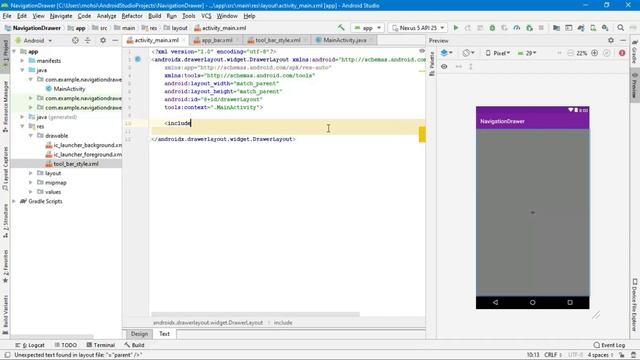Screen dimensions: 640x360
Task: Click the red error indicator in Preview
Action: [x=622, y=53]
